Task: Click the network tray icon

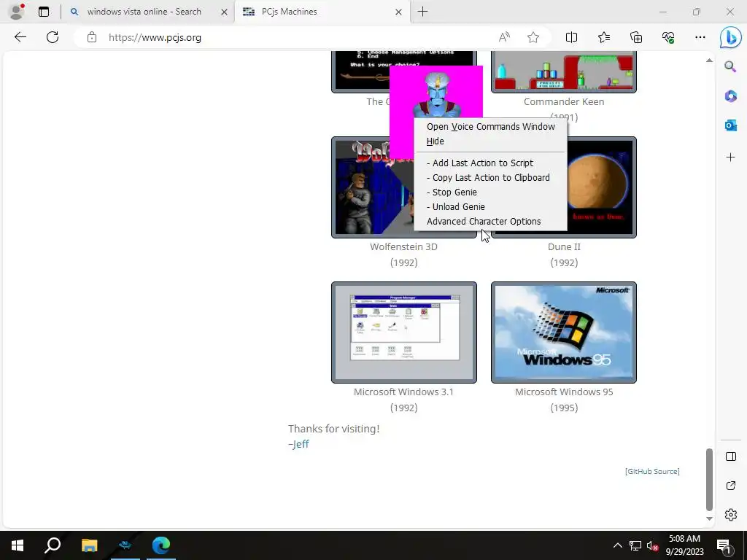Action: [635, 545]
